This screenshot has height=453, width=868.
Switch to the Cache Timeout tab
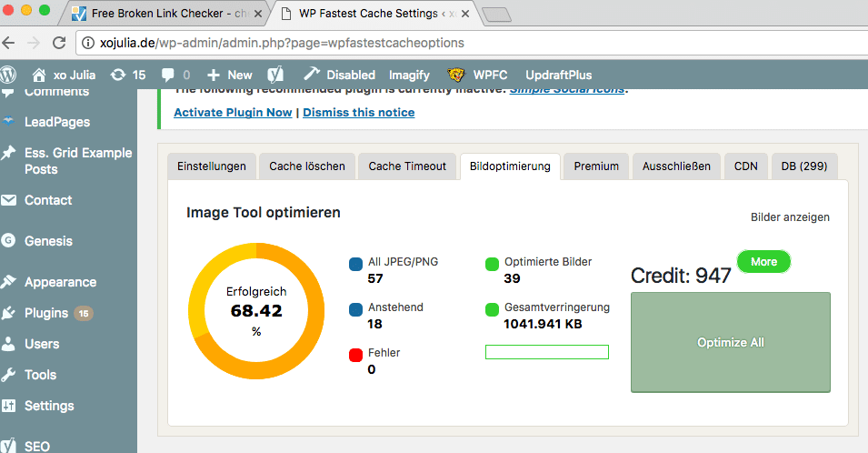(407, 166)
